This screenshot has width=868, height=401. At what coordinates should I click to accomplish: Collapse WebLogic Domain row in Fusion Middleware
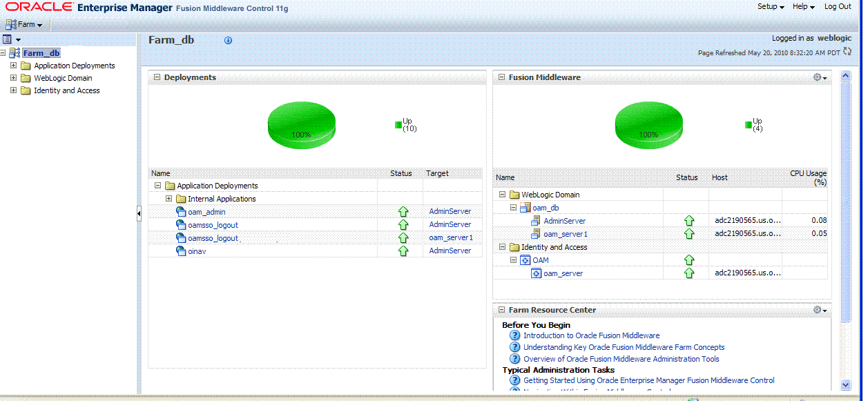tap(502, 195)
